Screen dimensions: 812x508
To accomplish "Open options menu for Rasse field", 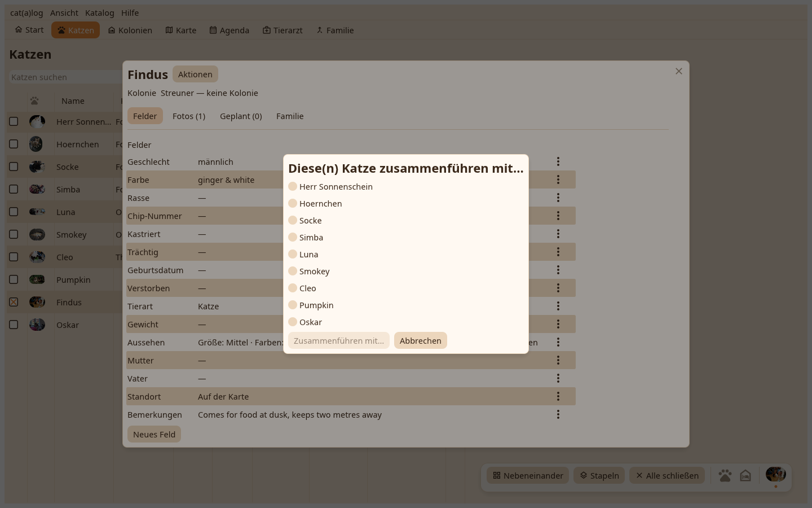I will 558,198.
